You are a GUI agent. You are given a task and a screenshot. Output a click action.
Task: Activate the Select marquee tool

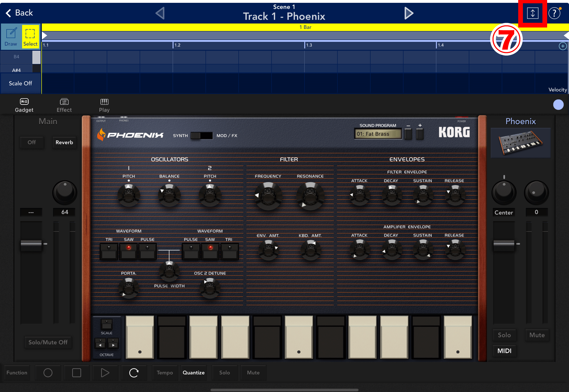[x=31, y=37]
